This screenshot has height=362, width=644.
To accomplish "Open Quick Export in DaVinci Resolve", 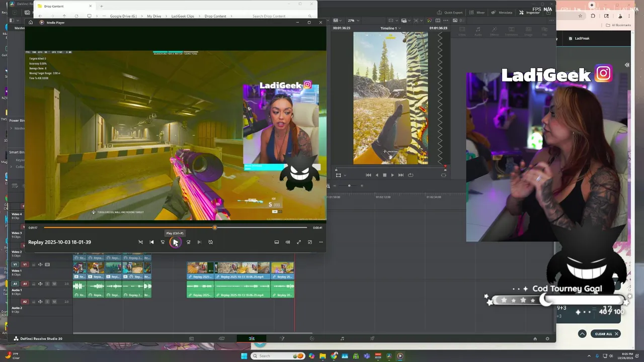I will 450,12.
